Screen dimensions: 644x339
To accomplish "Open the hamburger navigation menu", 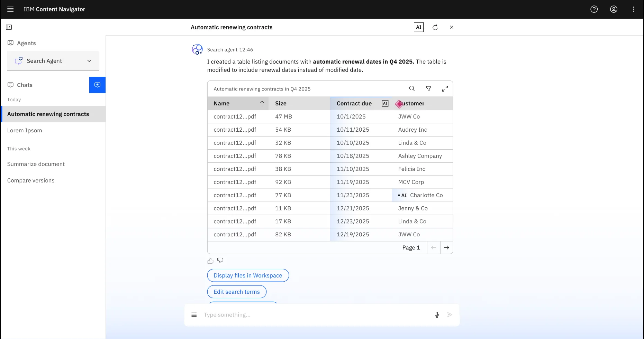I will click(10, 9).
